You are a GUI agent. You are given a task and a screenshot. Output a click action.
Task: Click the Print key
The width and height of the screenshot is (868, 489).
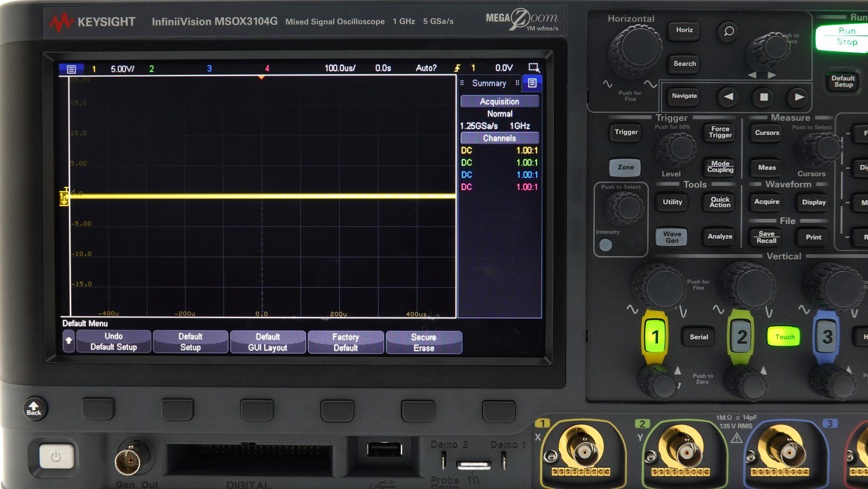[813, 237]
